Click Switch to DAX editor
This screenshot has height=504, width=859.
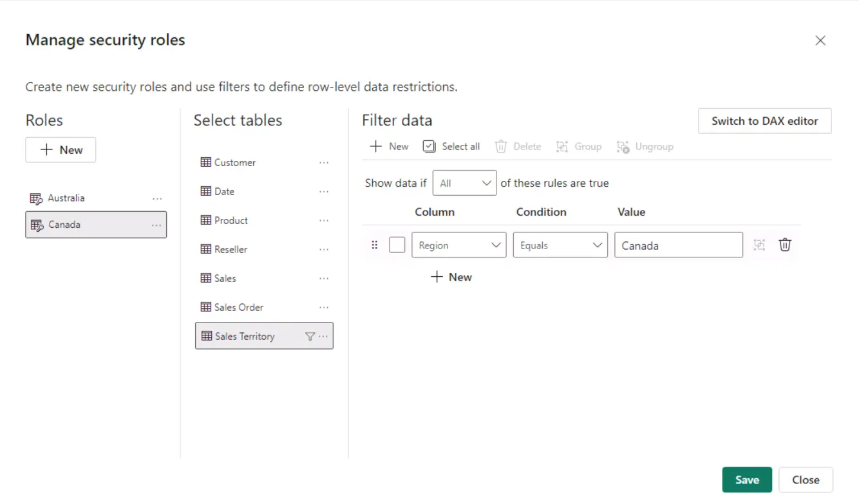[x=764, y=120]
